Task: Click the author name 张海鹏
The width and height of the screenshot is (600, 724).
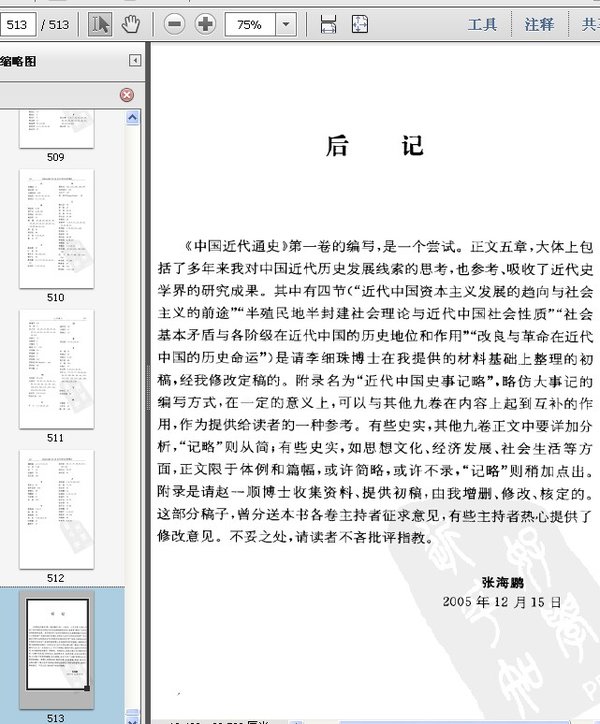Action: 503,583
